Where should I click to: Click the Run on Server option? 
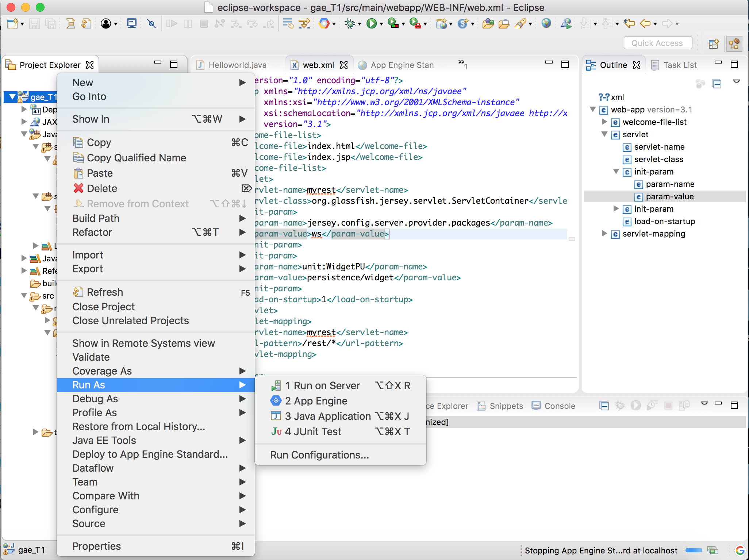point(322,385)
